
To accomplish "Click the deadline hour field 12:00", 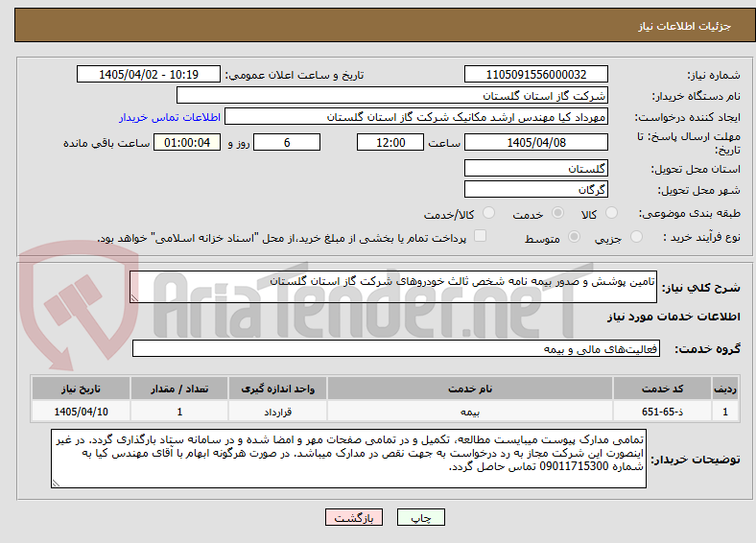I will 390,142.
